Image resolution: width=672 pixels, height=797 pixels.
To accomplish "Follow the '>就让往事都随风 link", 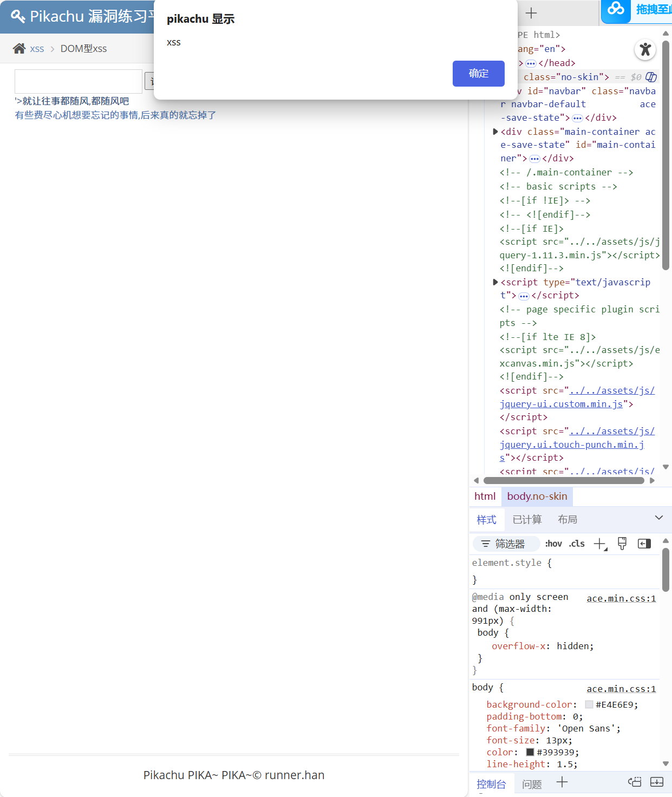I will click(x=72, y=101).
